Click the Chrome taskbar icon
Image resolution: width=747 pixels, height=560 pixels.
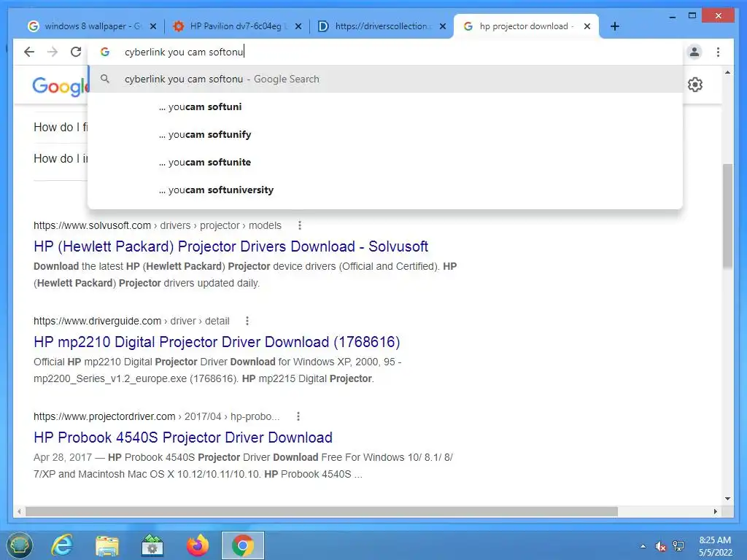243,545
